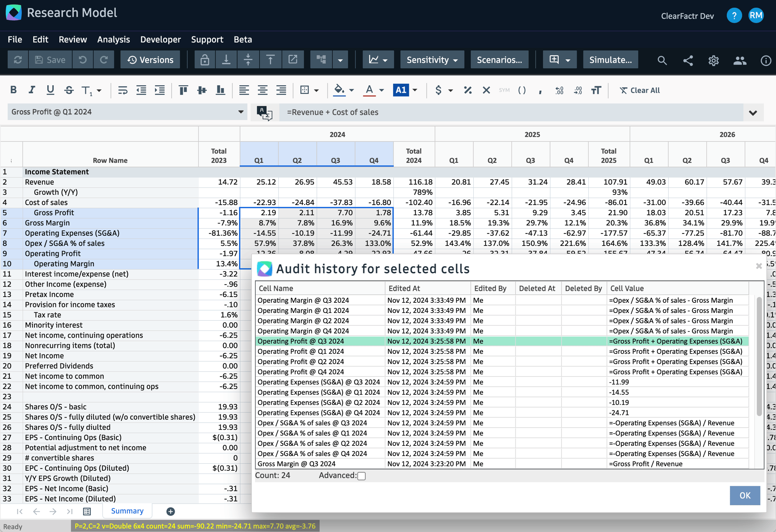Screen dimensions: 776x532
Task: Click the RM user avatar
Action: click(756, 16)
